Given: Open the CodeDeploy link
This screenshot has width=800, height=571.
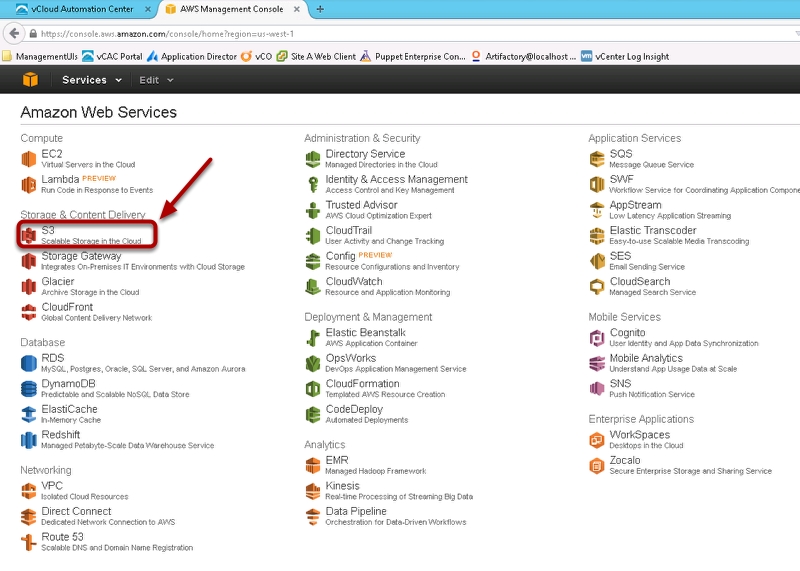Looking at the screenshot, I should pyautogui.click(x=354, y=409).
